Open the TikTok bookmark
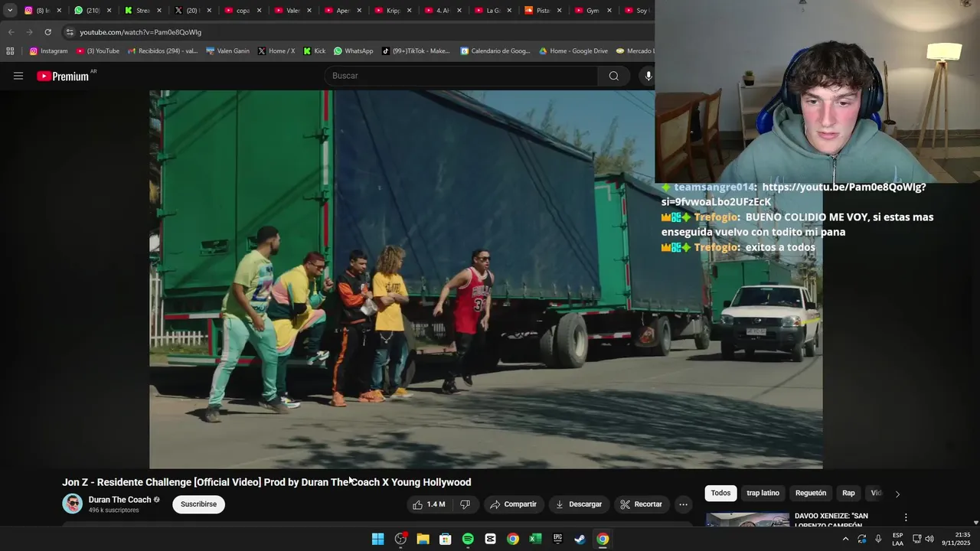This screenshot has height=551, width=980. pos(416,51)
